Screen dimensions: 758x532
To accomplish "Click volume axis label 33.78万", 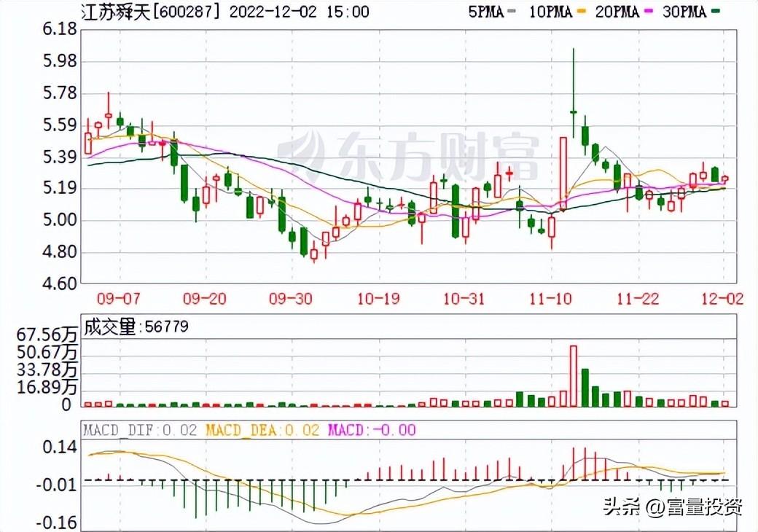I will (47, 370).
